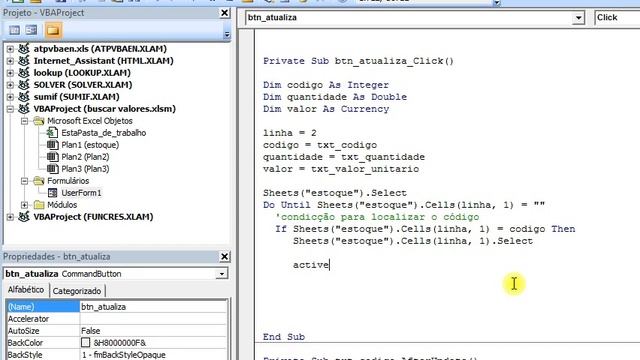Expand the SOLVER (SOLVER.XLAM) node

coord(10,85)
